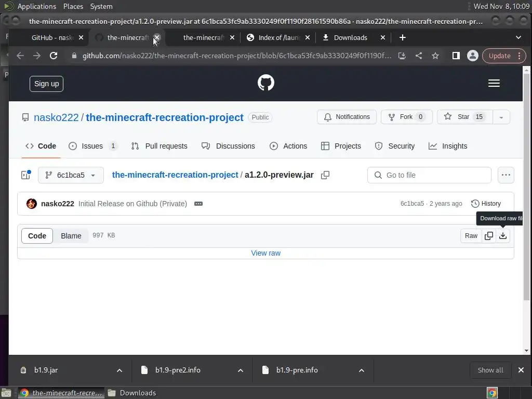
Task: Open the b1.9.jar download options chevron
Action: click(119, 370)
